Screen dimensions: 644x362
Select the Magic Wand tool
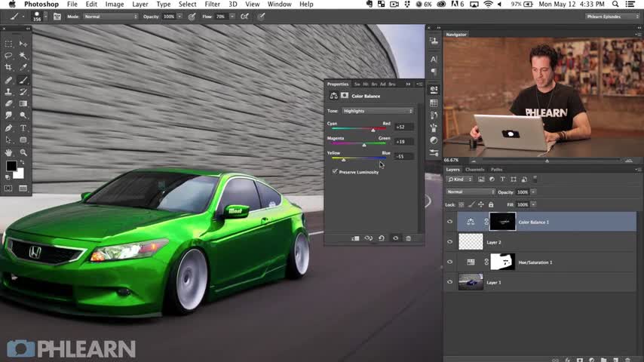pyautogui.click(x=23, y=55)
